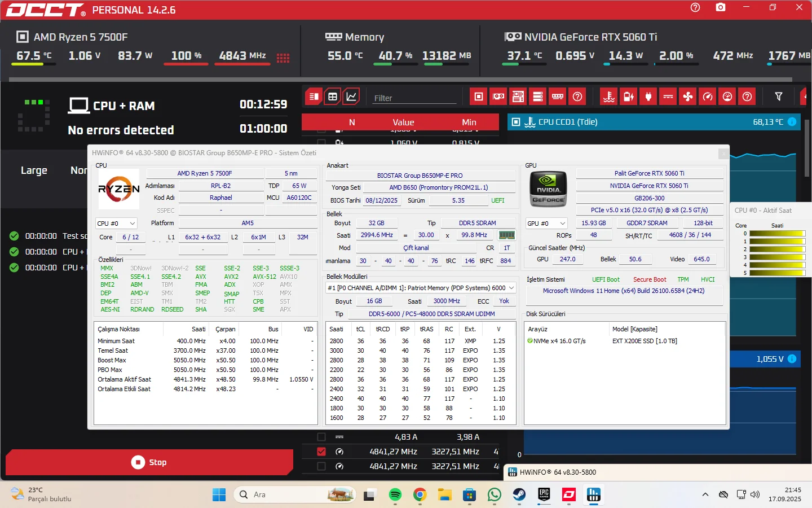812x508 pixels.
Task: Click the CPU usage 100 % bar
Action: click(187, 64)
